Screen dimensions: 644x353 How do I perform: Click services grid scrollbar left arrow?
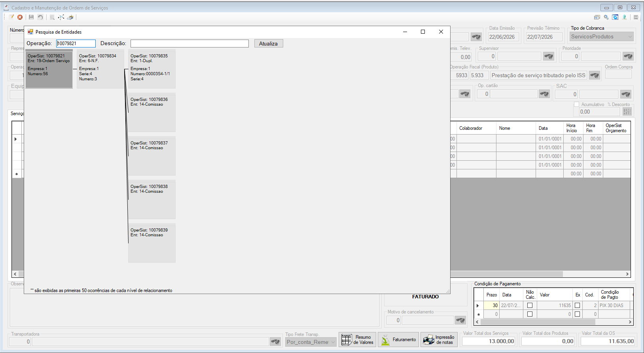[x=15, y=274]
